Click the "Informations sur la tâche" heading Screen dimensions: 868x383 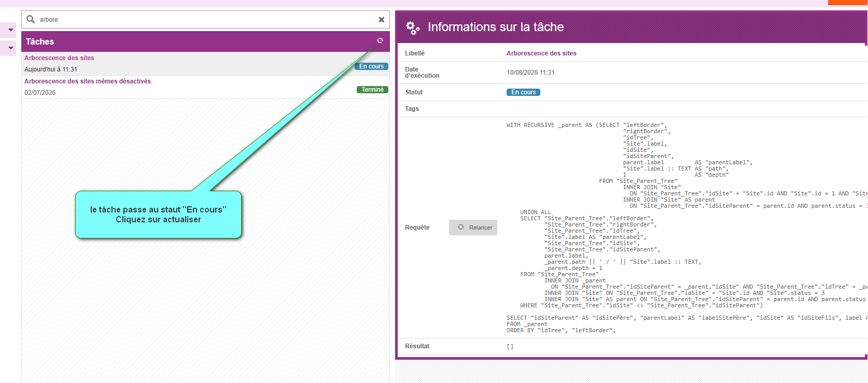point(496,27)
